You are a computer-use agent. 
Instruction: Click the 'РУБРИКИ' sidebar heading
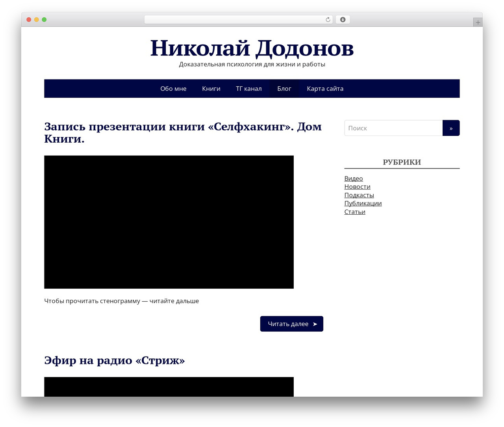(402, 162)
